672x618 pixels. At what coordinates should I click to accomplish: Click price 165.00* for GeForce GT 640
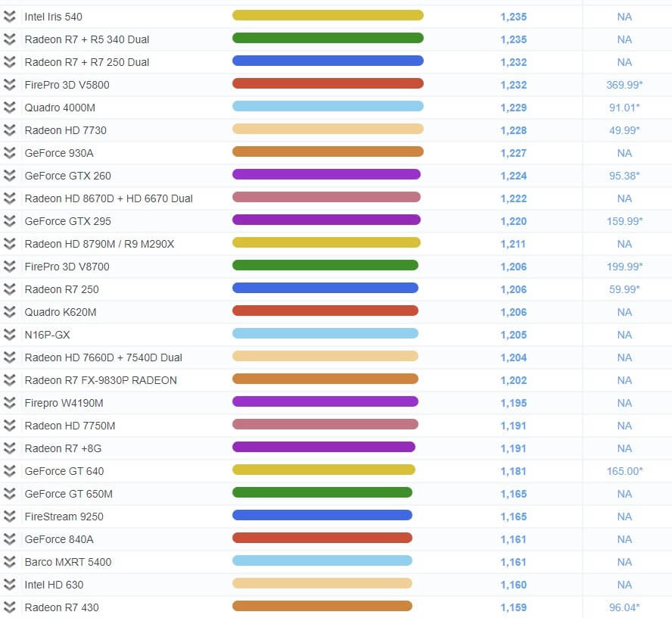coord(624,471)
